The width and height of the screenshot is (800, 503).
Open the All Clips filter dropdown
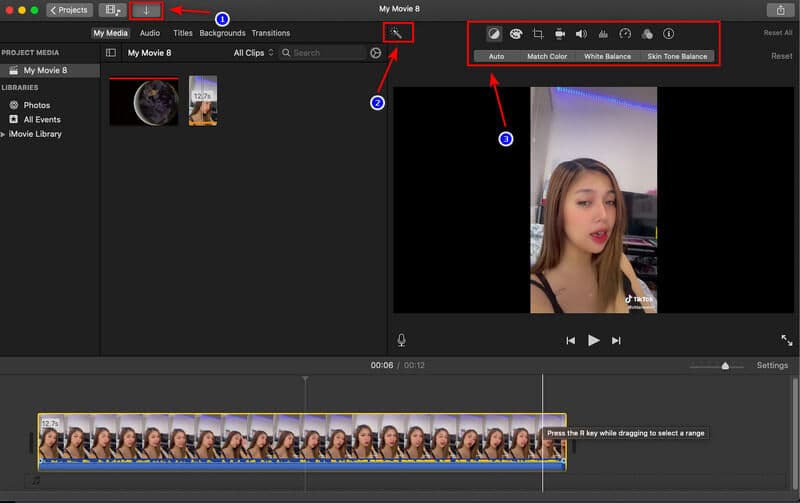253,52
